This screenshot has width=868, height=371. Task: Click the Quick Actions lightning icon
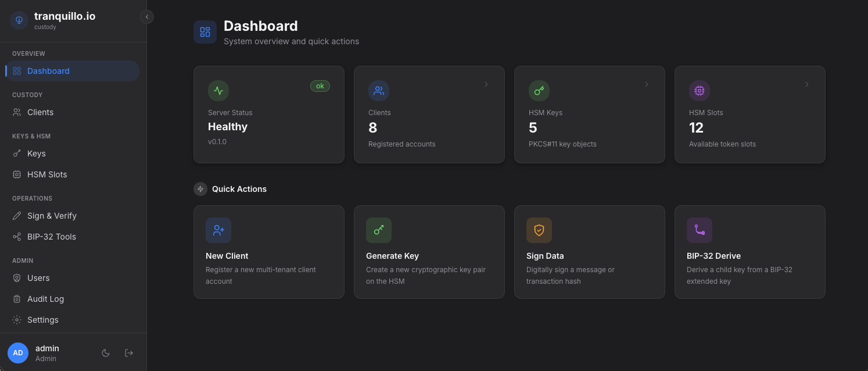[200, 189]
